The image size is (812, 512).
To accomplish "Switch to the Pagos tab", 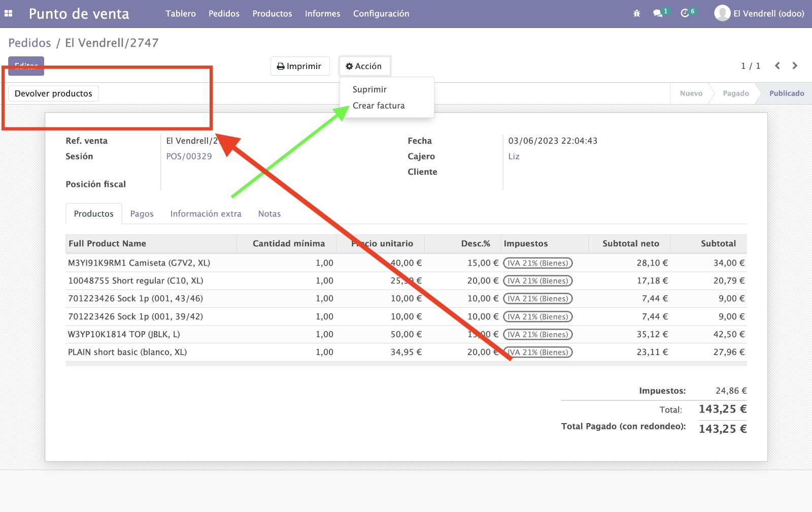I will [x=142, y=214].
